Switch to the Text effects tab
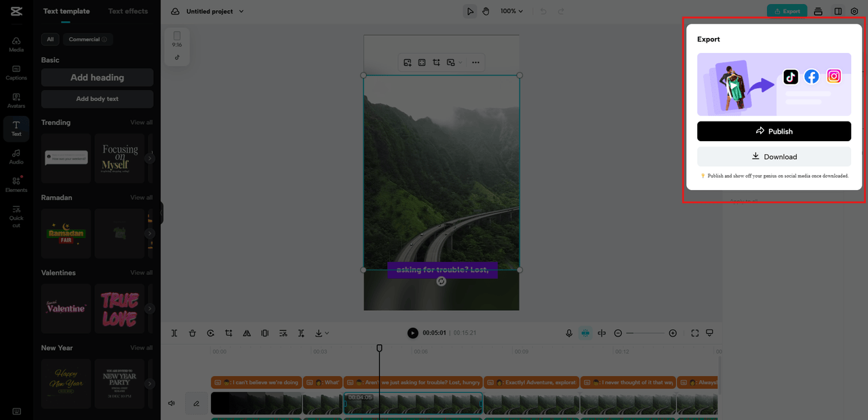The height and width of the screenshot is (420, 868). 128,12
